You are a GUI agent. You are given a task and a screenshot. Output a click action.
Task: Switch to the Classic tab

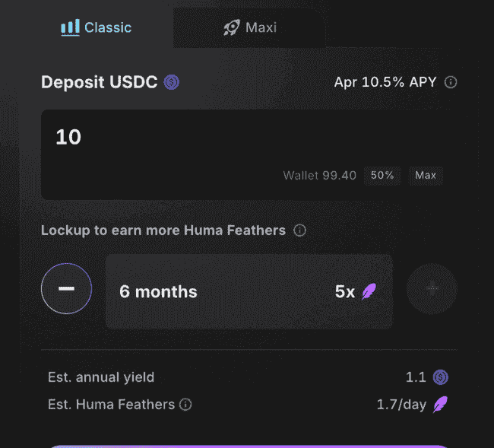click(x=97, y=27)
